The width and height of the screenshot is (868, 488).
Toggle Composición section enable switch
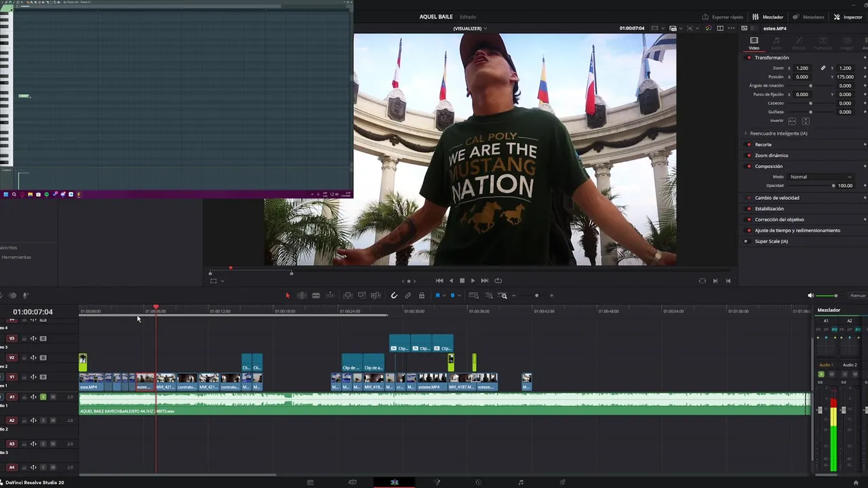point(749,166)
